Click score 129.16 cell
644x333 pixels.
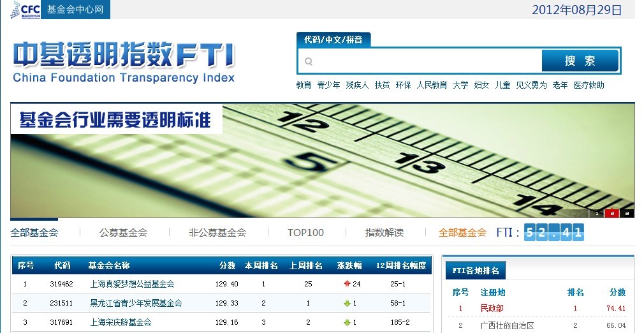tap(227, 322)
